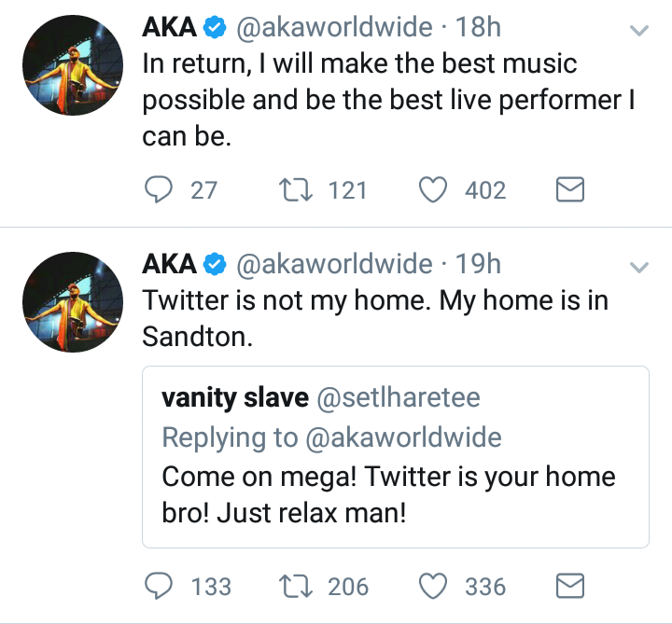The height and width of the screenshot is (624, 672).
Task: Reply to the 'best music' tweet
Action: point(160,190)
